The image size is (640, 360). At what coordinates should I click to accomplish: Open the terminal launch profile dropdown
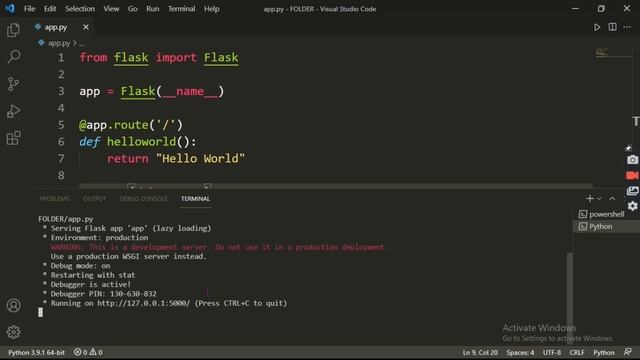[599, 199]
